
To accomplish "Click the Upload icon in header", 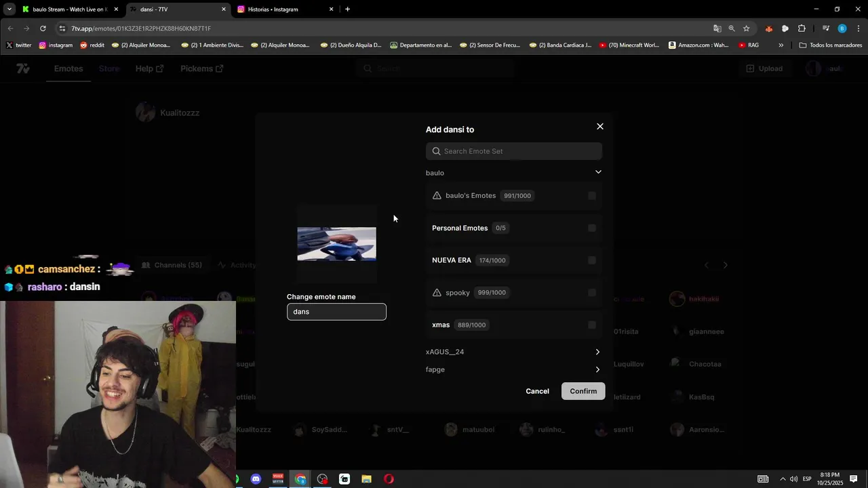I will click(x=750, y=68).
